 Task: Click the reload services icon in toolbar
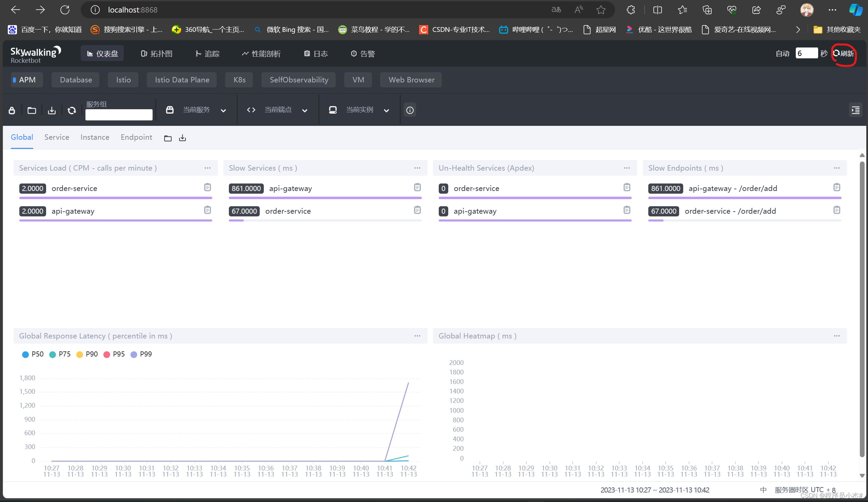(x=72, y=110)
